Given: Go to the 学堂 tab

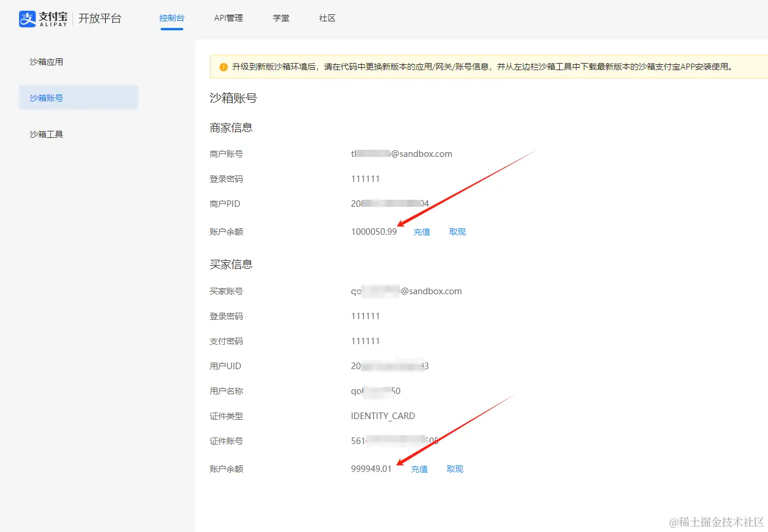Looking at the screenshot, I should (x=281, y=18).
